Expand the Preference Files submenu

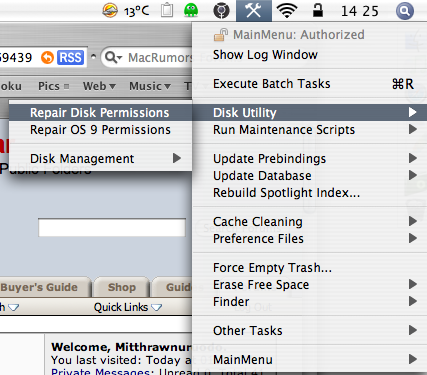coord(310,239)
